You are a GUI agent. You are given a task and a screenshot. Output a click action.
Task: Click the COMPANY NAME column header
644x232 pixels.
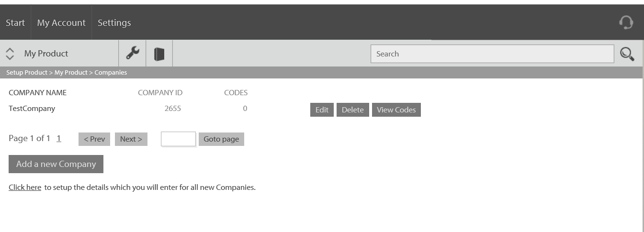[x=38, y=93]
